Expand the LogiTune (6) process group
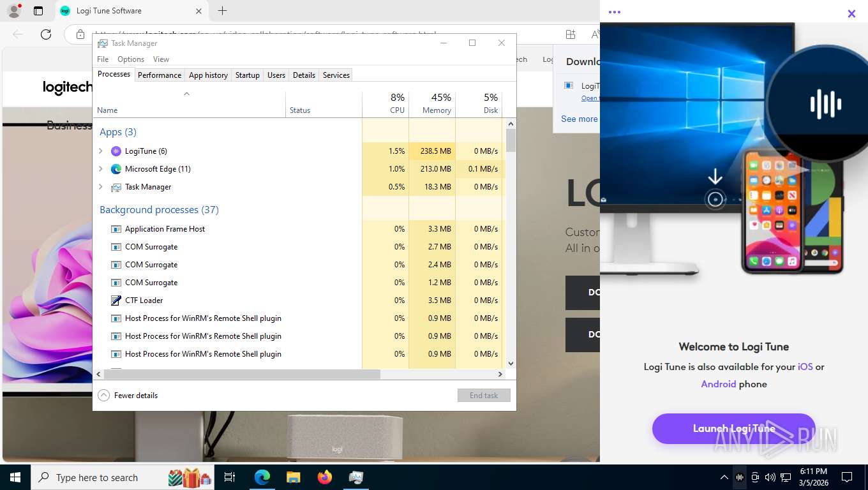 (x=100, y=151)
